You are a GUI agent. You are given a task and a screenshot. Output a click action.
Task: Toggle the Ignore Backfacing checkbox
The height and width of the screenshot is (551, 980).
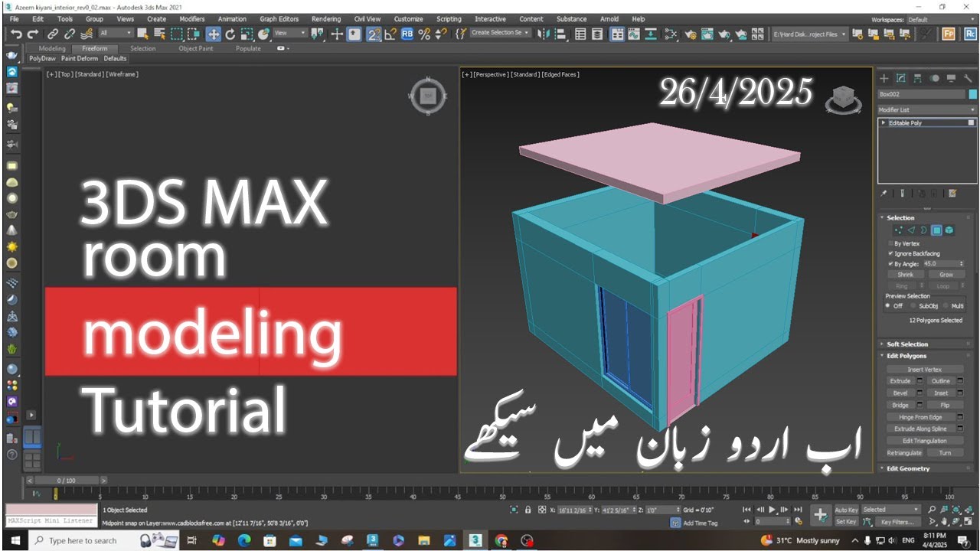pyautogui.click(x=890, y=253)
